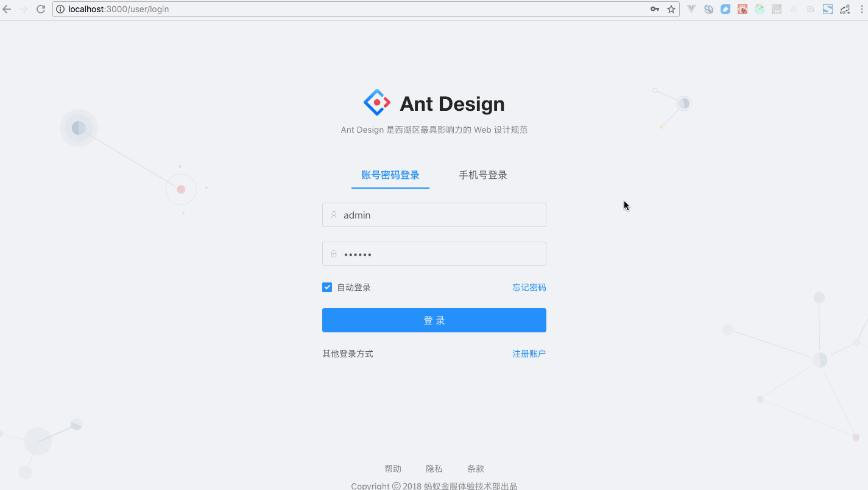View site information for localhost
Viewport: 868px width, 490px height.
coord(60,9)
